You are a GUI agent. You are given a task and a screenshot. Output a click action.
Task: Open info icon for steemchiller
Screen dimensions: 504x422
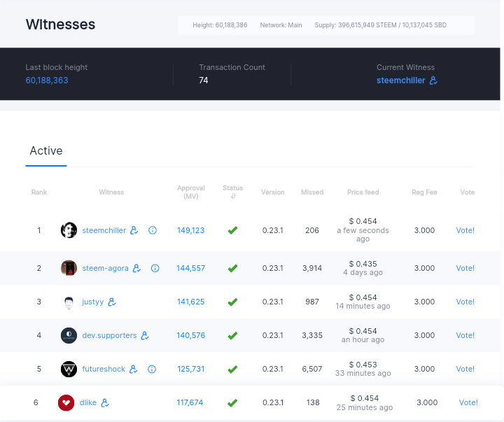tap(153, 230)
